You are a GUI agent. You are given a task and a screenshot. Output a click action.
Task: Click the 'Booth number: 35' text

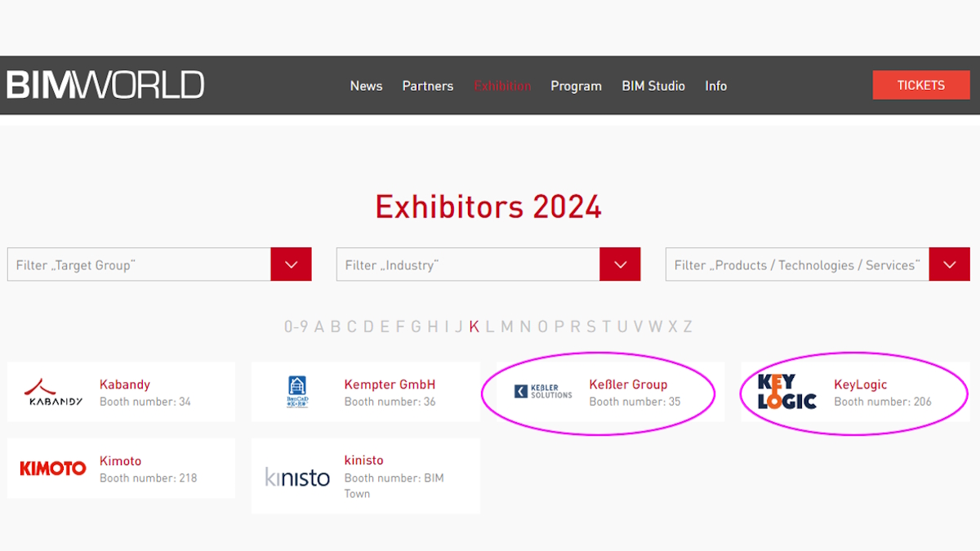click(x=635, y=402)
